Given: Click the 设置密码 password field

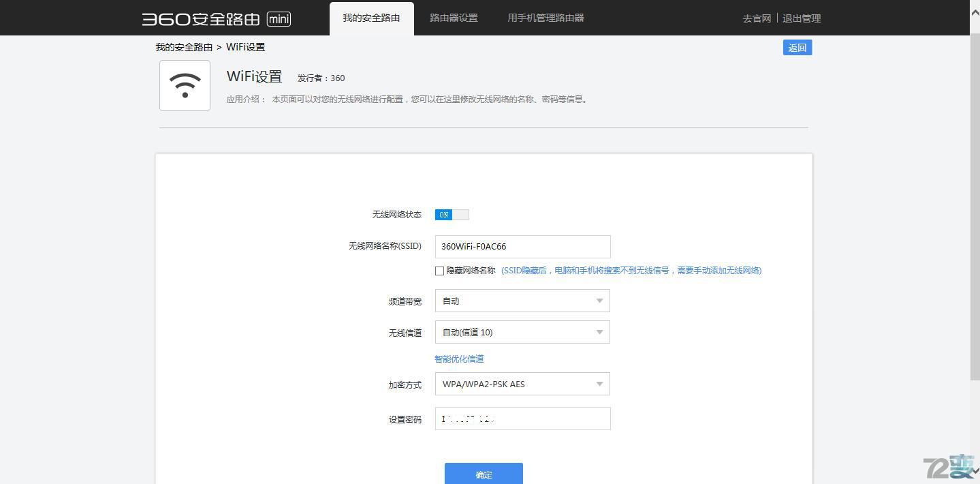Looking at the screenshot, I should coord(522,418).
